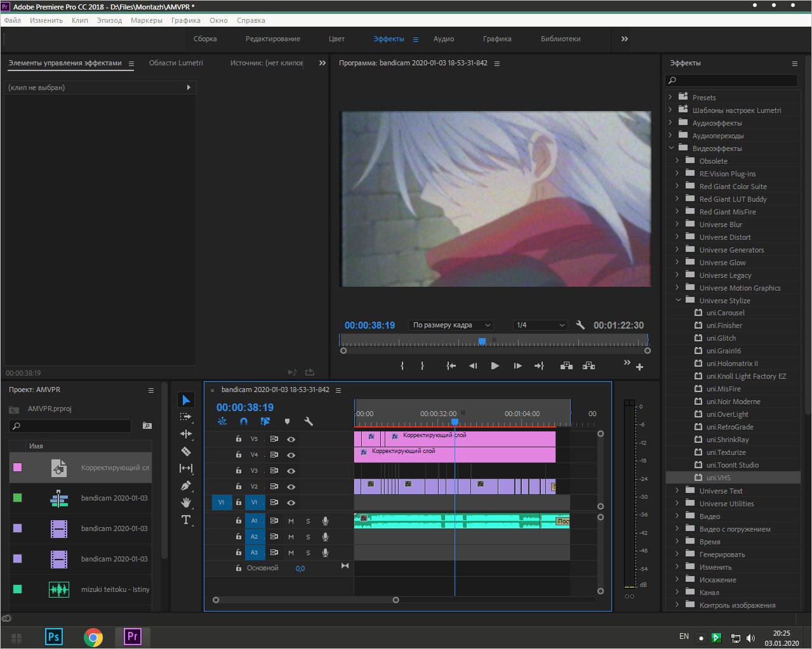Select the Track Select Forward tool
Image resolution: width=812 pixels, height=649 pixels.
coord(185,417)
